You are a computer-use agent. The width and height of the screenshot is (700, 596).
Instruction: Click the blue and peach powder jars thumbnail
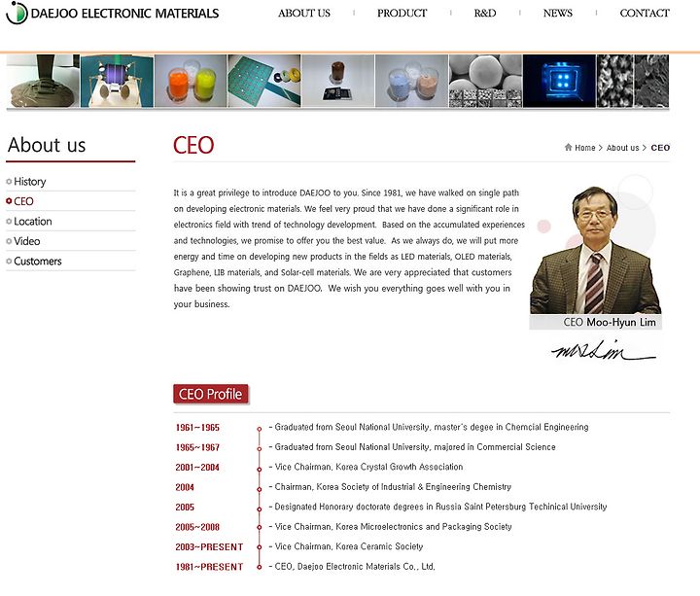(x=411, y=81)
